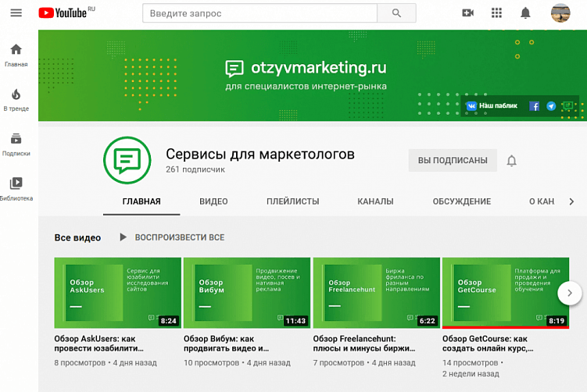
Task: Expand more tabs with right chevron
Action: [x=571, y=201]
